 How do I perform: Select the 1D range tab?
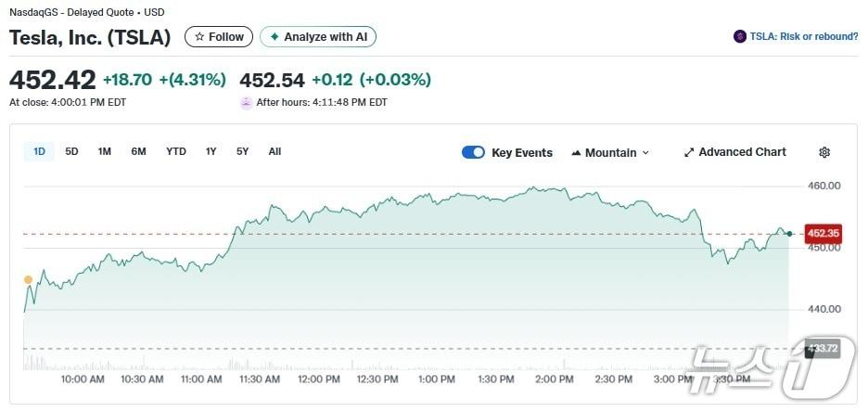coord(39,151)
